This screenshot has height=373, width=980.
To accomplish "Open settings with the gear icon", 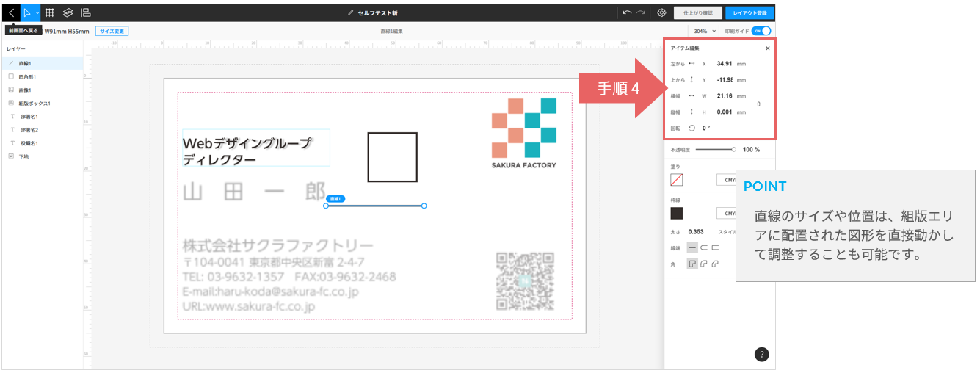I will [x=661, y=12].
